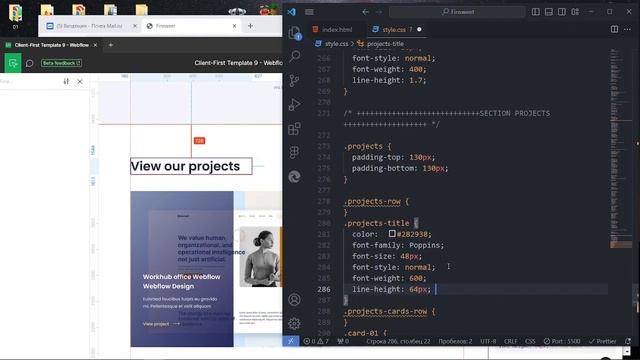The image size is (640, 360).
Task: Open the Source Control view
Action: point(294,80)
